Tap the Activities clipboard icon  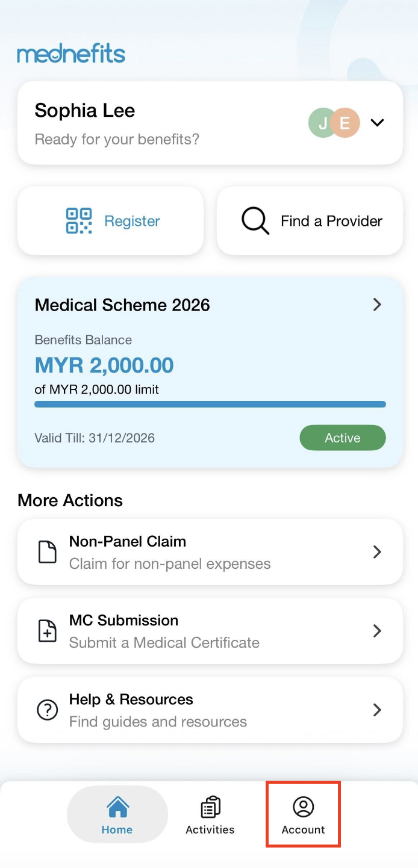click(x=210, y=807)
